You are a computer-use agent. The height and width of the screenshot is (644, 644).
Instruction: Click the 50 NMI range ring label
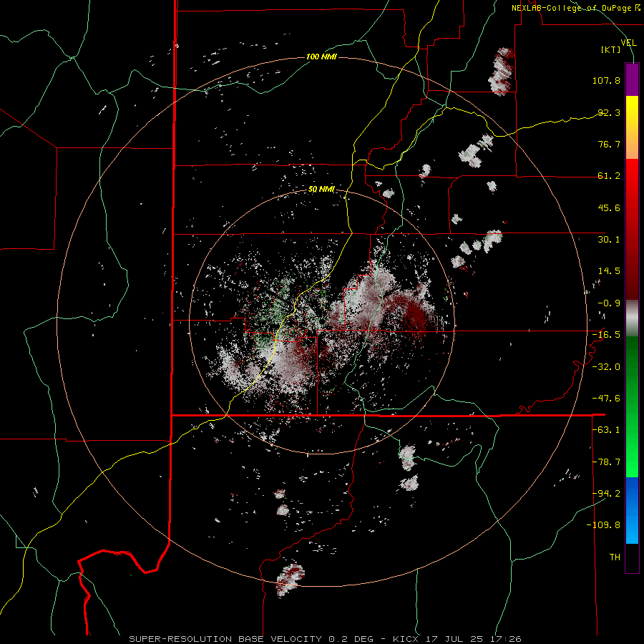pyautogui.click(x=321, y=189)
